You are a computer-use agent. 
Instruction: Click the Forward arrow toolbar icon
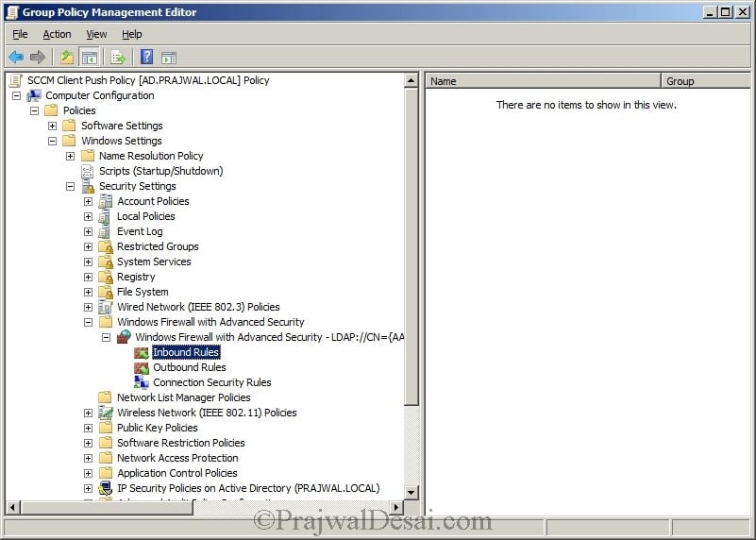(x=37, y=58)
